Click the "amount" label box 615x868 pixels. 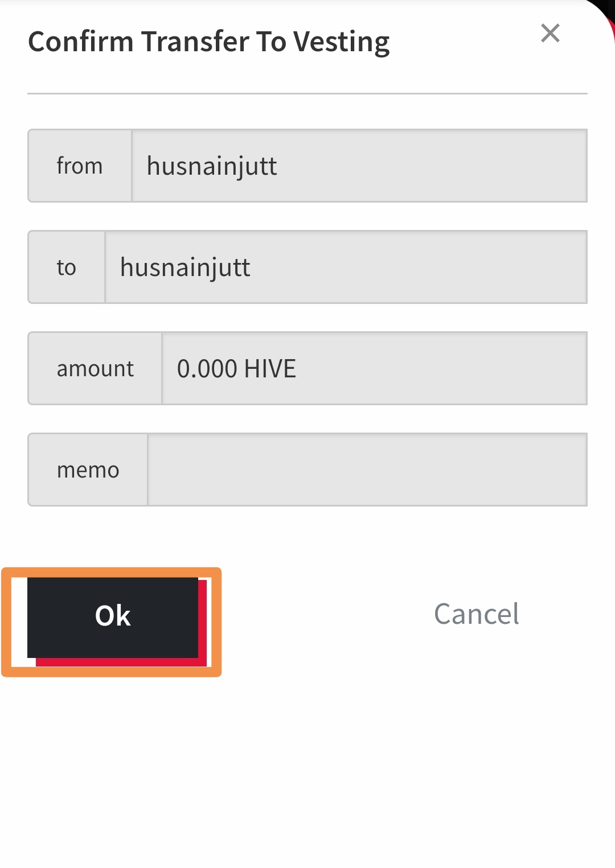95,368
